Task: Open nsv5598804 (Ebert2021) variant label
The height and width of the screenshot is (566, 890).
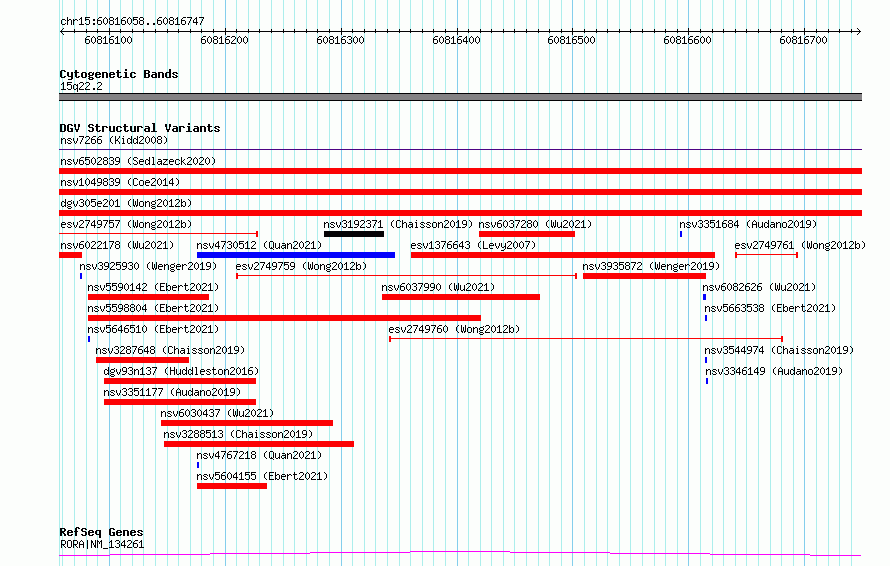Action: click(153, 308)
